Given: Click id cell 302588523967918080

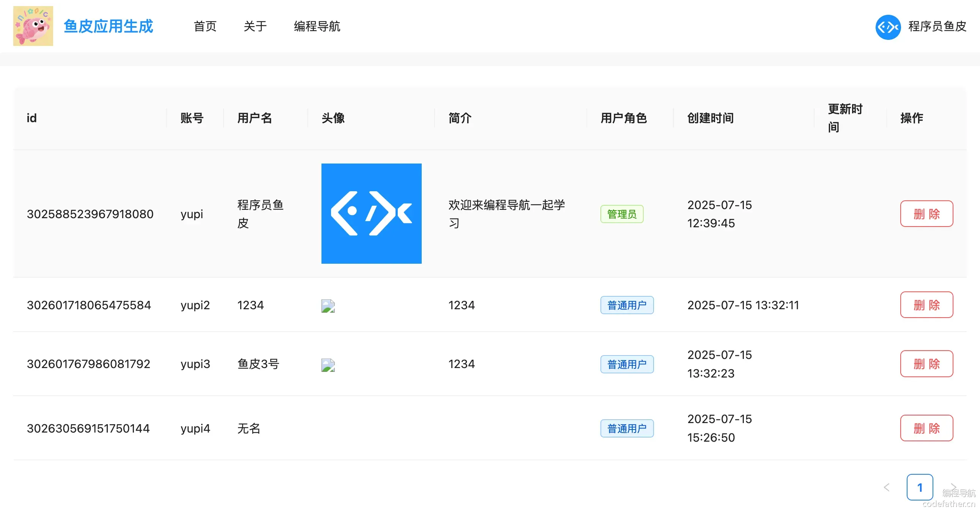Looking at the screenshot, I should click(x=90, y=214).
